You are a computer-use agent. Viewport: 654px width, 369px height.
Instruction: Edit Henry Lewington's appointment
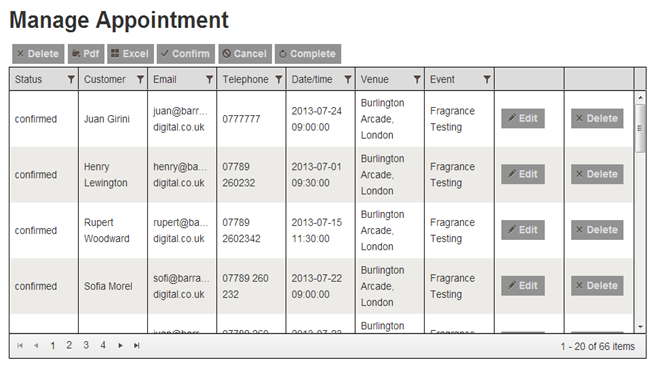click(523, 174)
